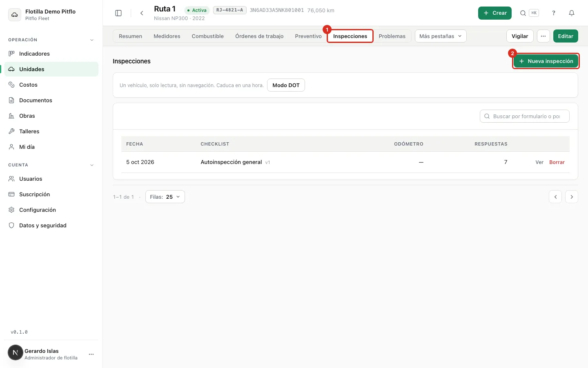Collapse the CUENTA section
Image resolution: width=588 pixels, height=368 pixels.
coord(92,165)
